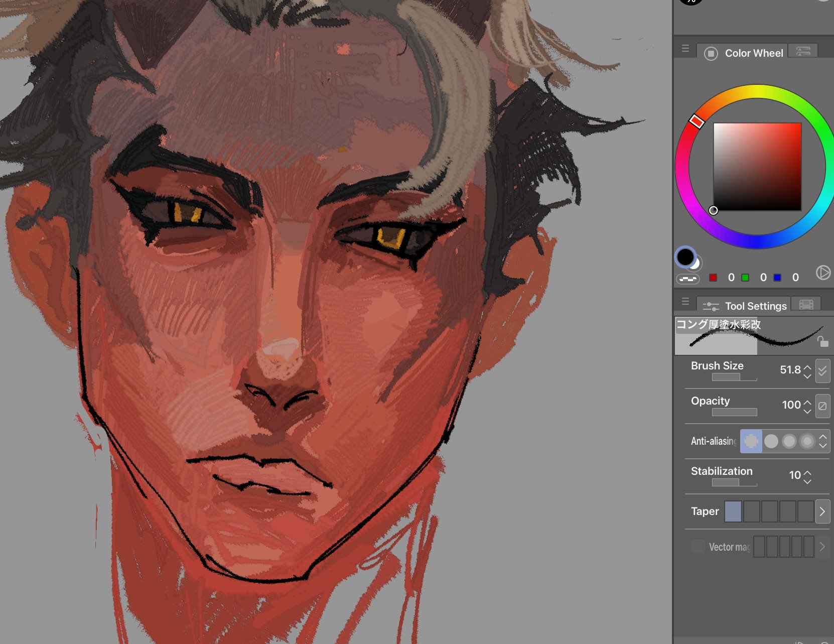Choose the transparent color swatch
The width and height of the screenshot is (834, 644).
click(x=688, y=279)
